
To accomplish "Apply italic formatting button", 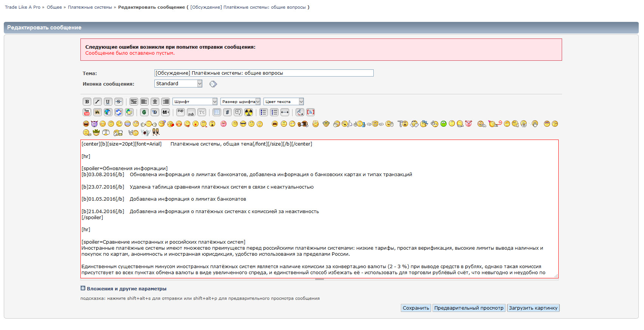I will 97,101.
